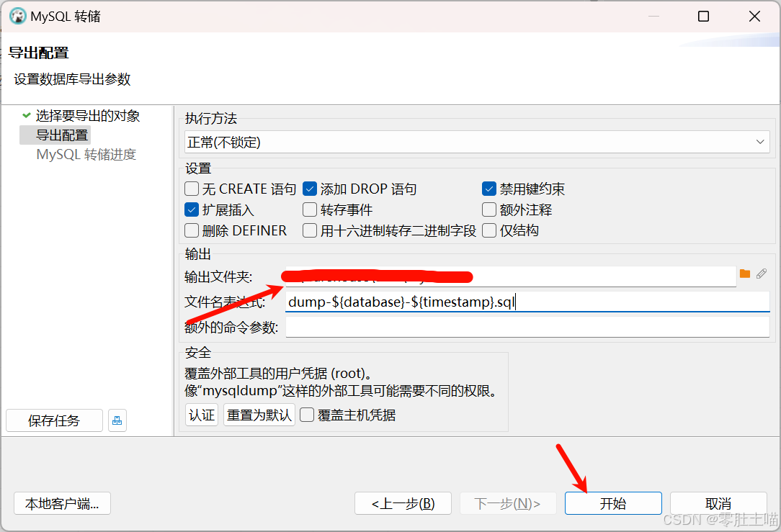
Task: Click the 额外的命令参数 input field
Action: 527,327
